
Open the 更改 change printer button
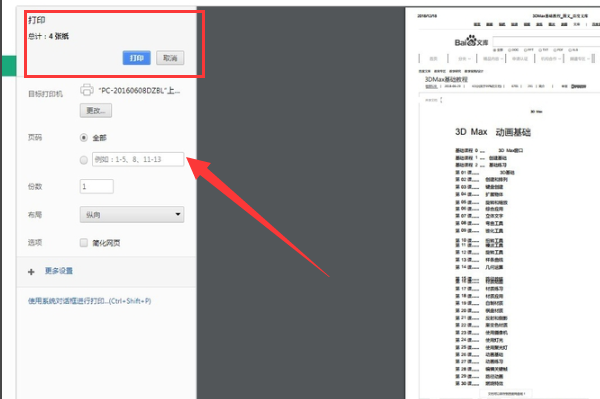point(96,111)
